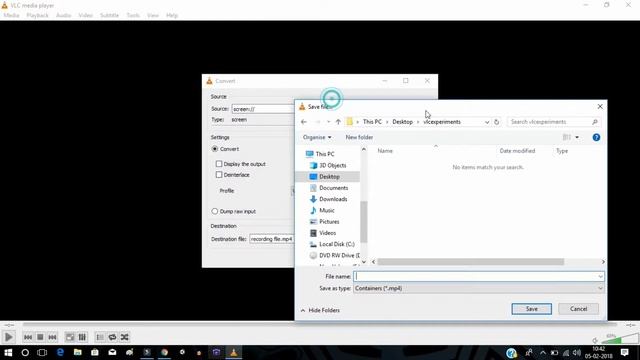
Task: Open extended settings equalizer icon
Action: click(x=82, y=337)
